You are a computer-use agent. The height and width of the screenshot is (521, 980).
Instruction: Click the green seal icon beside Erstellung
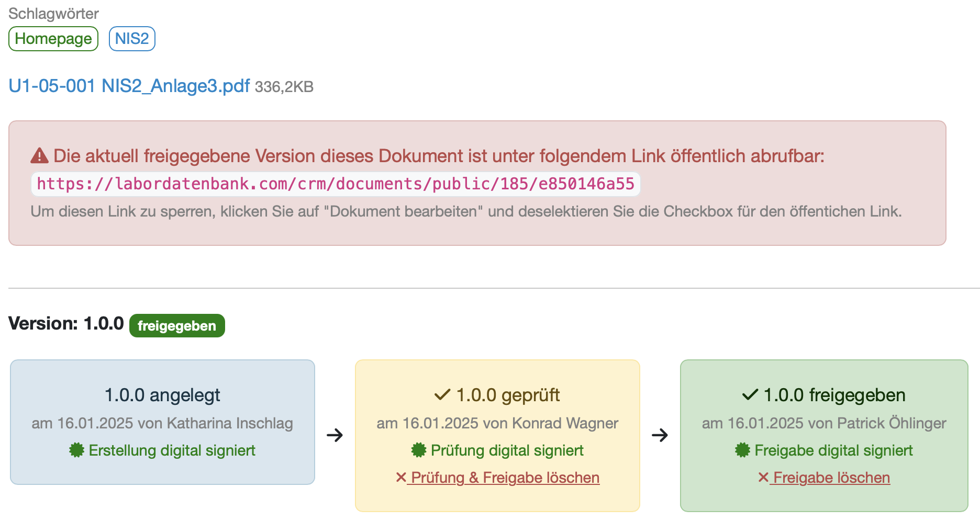tap(76, 450)
